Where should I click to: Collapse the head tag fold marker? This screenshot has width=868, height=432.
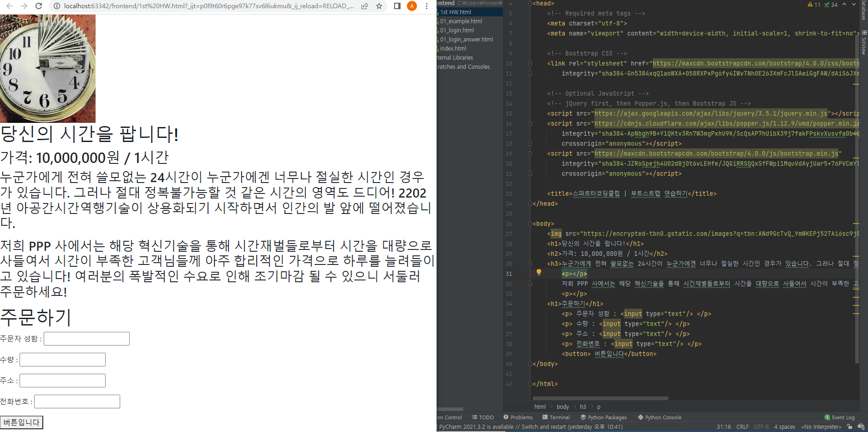pos(530,4)
